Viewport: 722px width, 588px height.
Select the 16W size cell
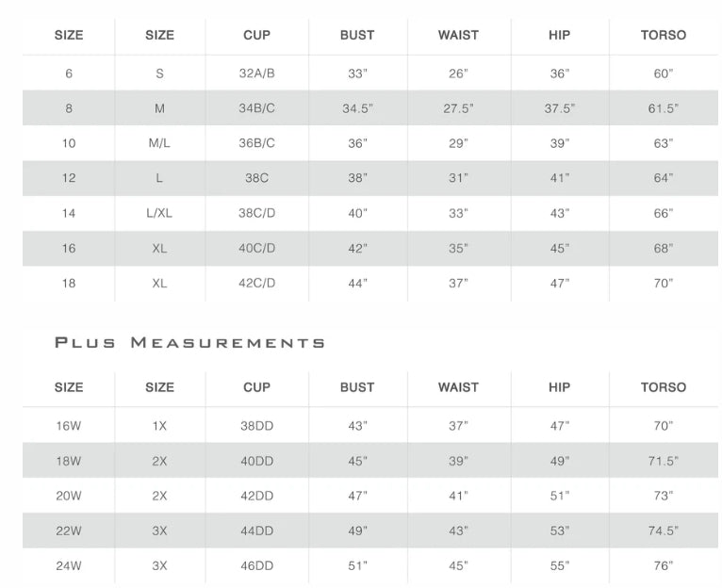69,426
